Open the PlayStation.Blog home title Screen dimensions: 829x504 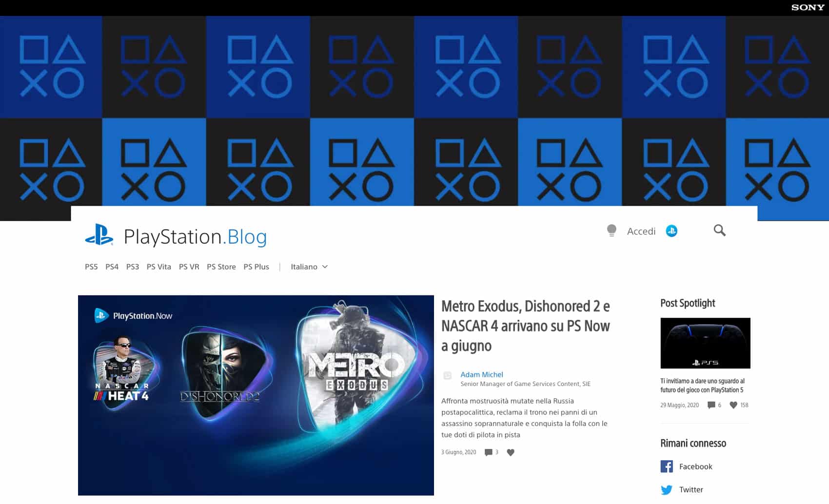click(195, 237)
